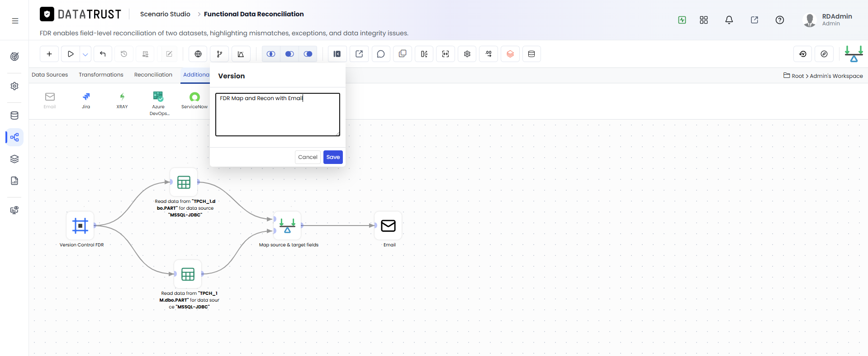
Task: Click the metrics chart icon
Action: click(x=241, y=54)
